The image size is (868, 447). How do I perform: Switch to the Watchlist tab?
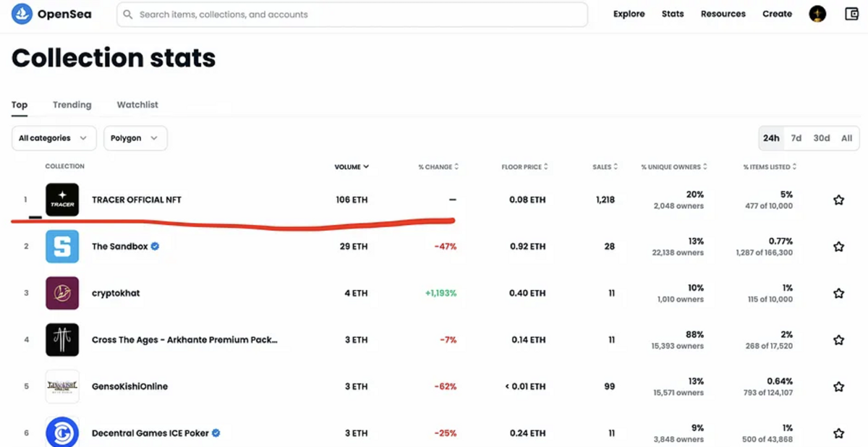(x=137, y=105)
